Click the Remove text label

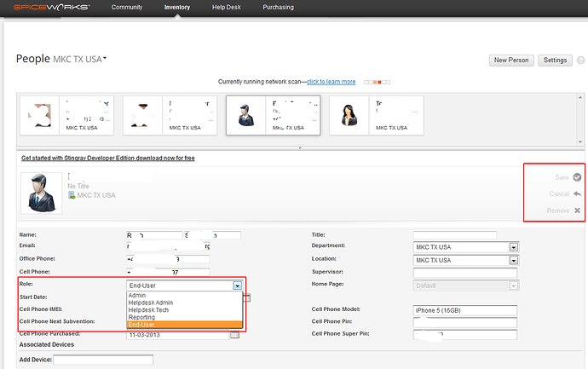[x=558, y=210]
